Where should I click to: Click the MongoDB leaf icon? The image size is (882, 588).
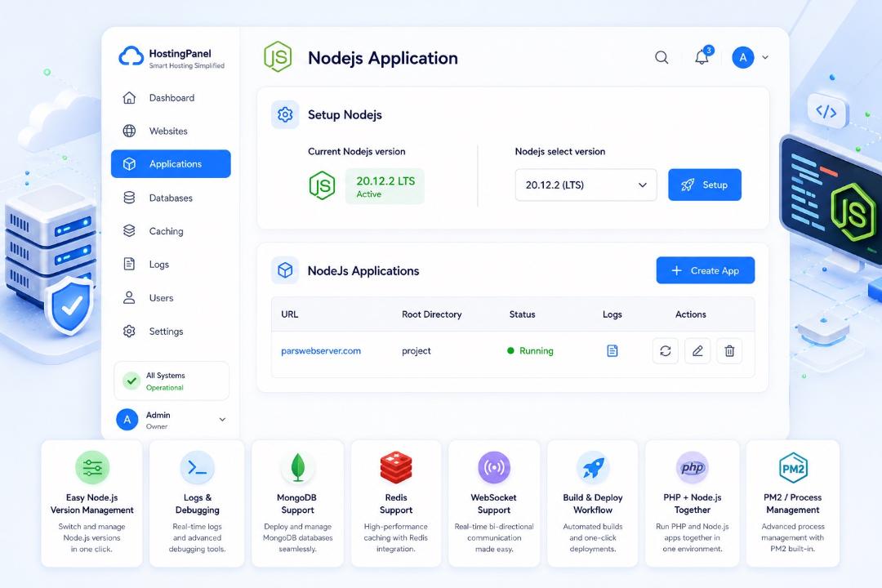pos(297,468)
